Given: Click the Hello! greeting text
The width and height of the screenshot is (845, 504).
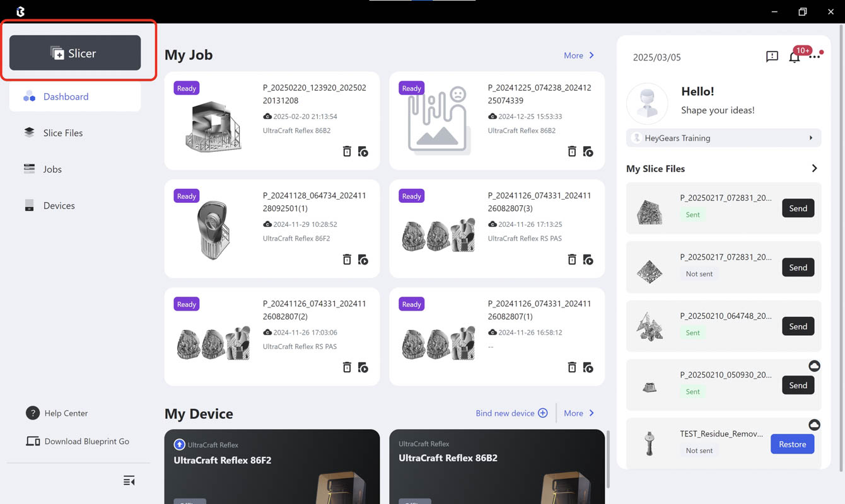Looking at the screenshot, I should point(697,91).
